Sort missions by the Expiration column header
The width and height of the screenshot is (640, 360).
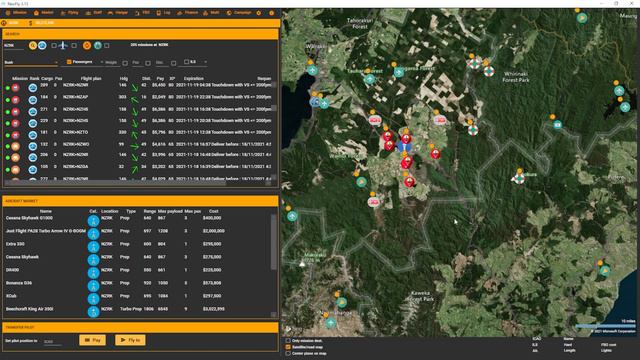coord(193,78)
